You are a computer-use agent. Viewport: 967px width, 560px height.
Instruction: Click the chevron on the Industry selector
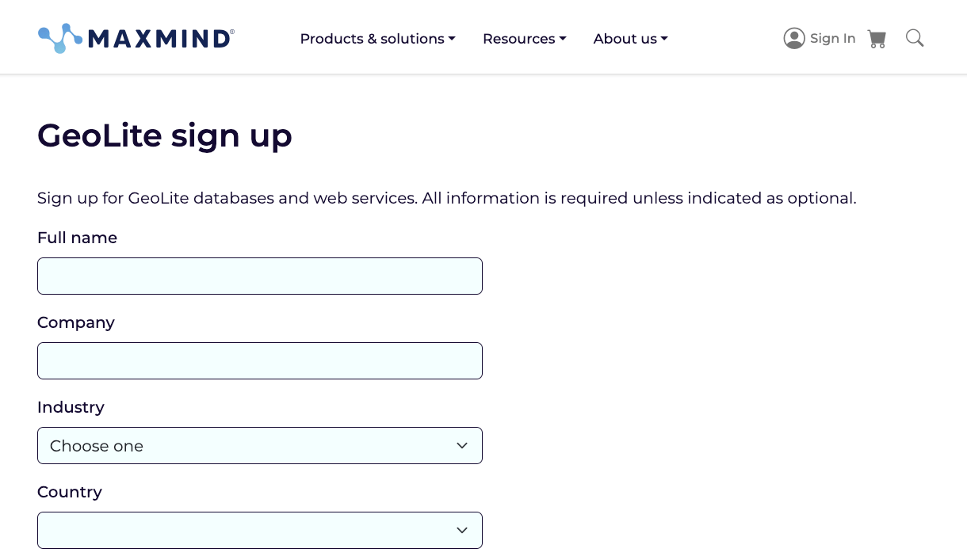coord(462,445)
